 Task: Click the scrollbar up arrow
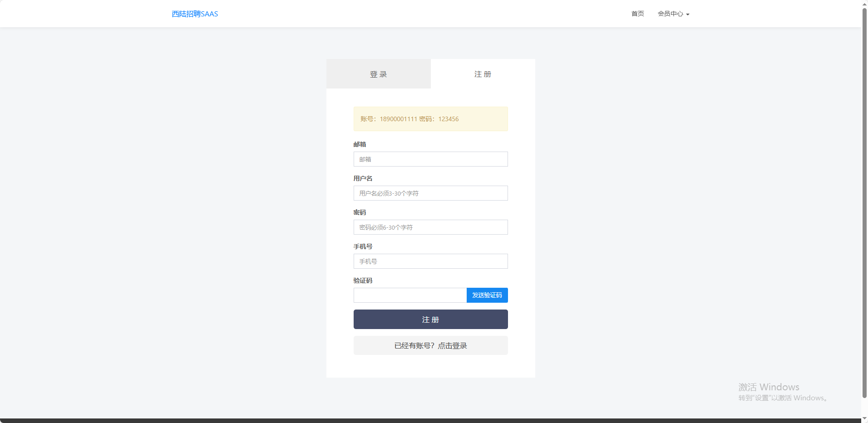[x=864, y=4]
